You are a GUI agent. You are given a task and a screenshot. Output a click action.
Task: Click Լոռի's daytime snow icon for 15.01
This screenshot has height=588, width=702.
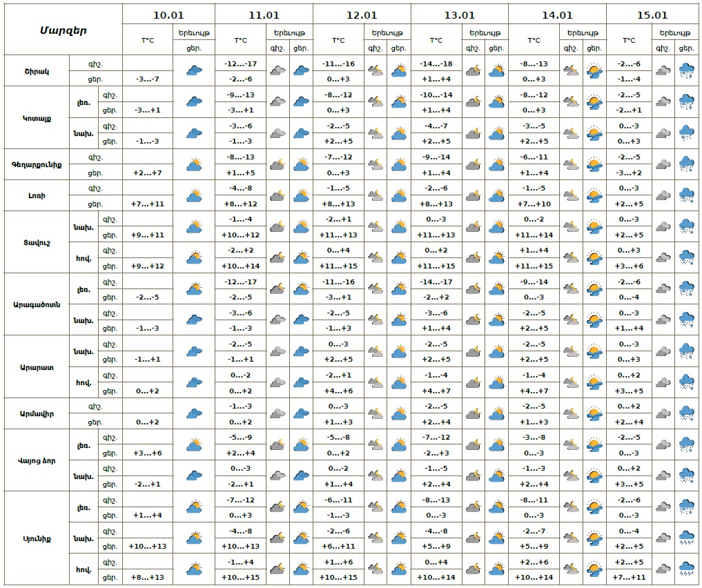point(686,195)
